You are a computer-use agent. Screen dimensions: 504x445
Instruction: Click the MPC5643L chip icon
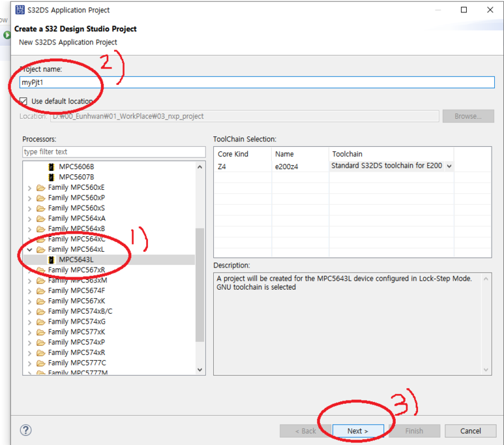[51, 260]
